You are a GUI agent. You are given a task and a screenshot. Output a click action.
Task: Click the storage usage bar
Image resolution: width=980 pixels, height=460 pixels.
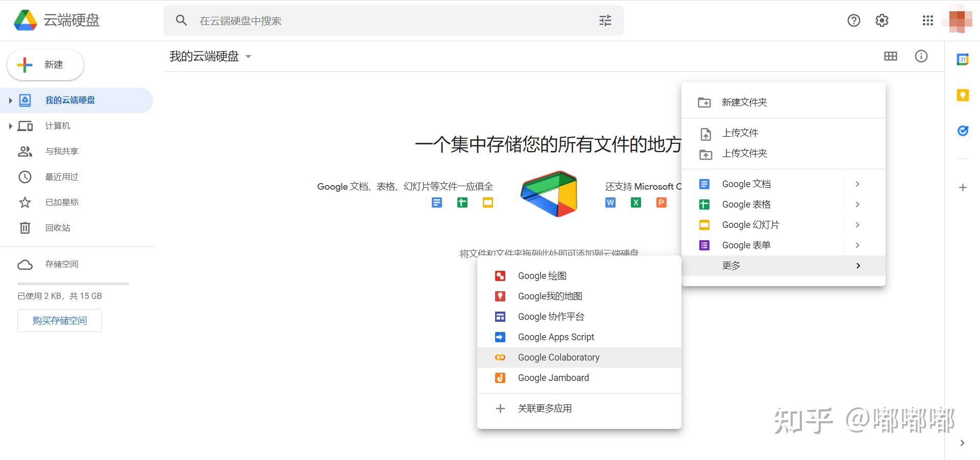click(x=73, y=284)
